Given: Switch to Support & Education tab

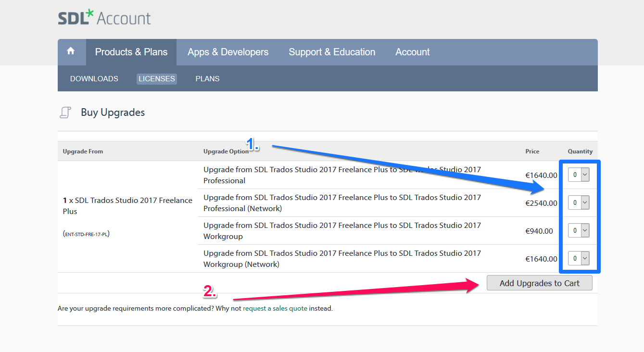Looking at the screenshot, I should (x=332, y=52).
